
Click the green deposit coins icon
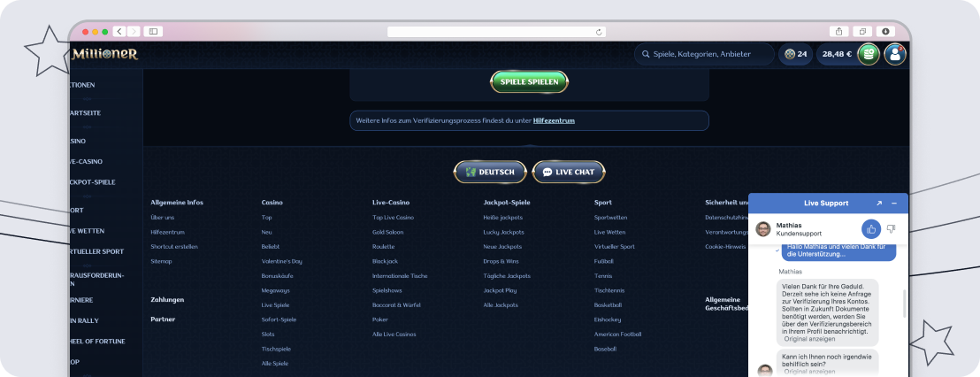pos(869,54)
